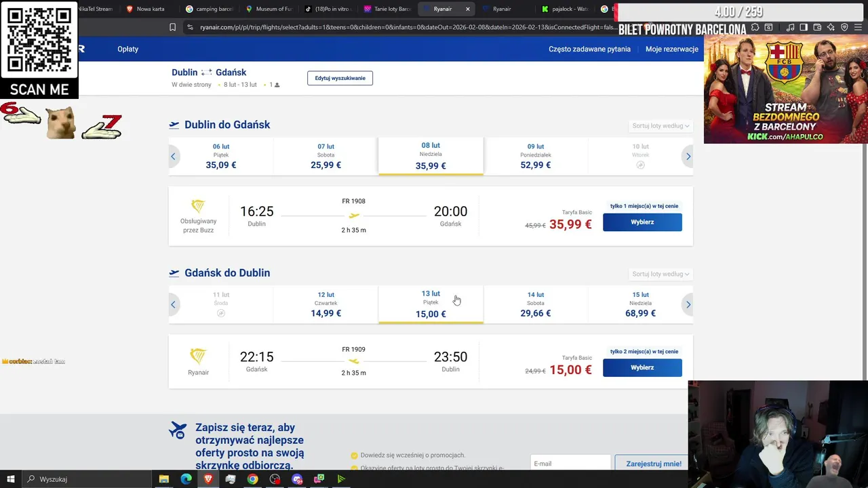This screenshot has height=488, width=868.
Task: Select 12 lut Czwartek 14,99 € return date
Action: 325,304
